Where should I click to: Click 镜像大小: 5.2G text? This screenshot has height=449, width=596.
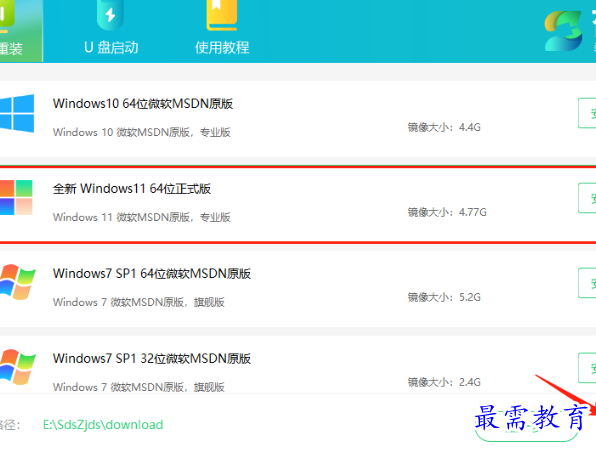444,297
